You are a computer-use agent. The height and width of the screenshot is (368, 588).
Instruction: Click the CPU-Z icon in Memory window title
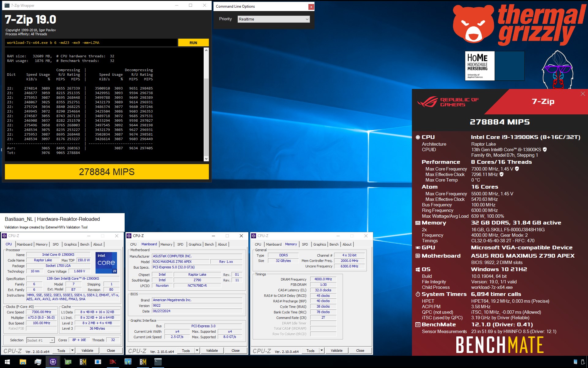(x=254, y=236)
